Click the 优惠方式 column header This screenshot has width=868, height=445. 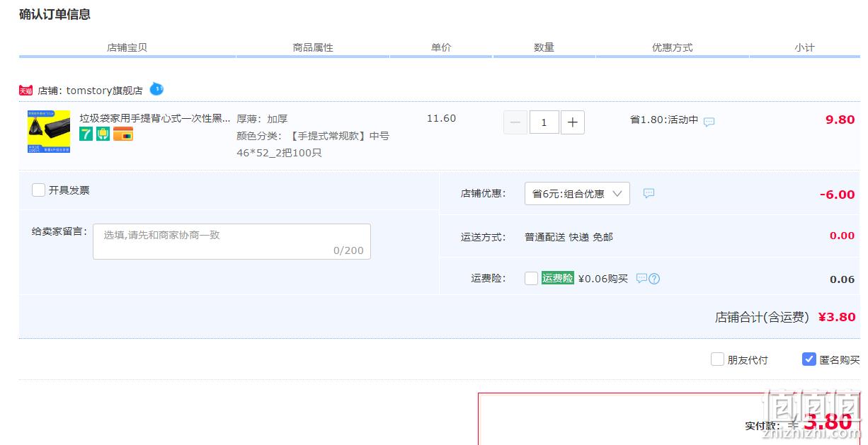coord(673,47)
